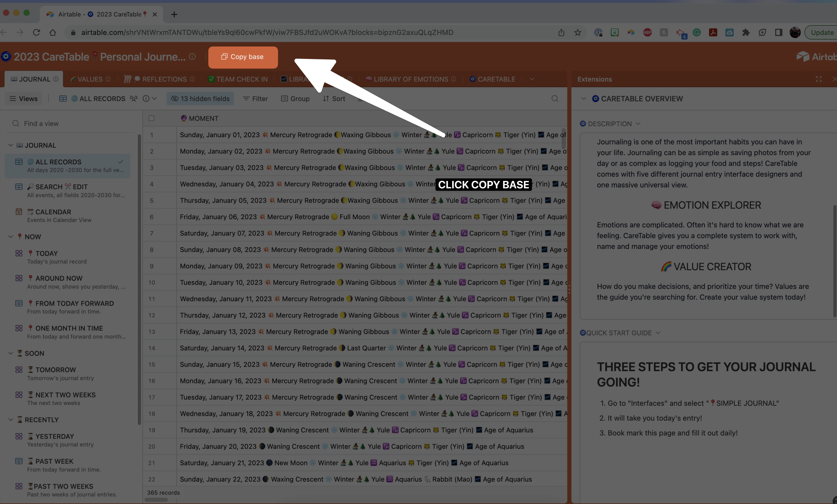This screenshot has height=504, width=837.
Task: Select the SEARCH EDIT view
Action: 67,191
